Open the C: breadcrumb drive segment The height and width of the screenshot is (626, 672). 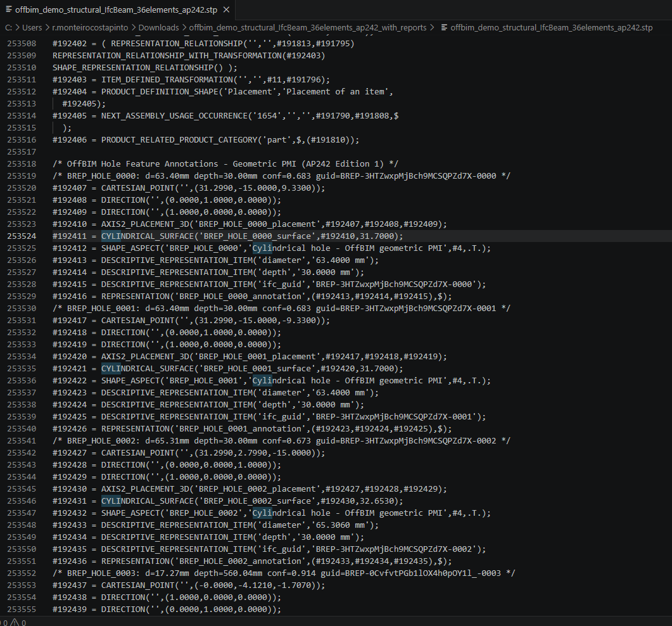click(x=9, y=27)
